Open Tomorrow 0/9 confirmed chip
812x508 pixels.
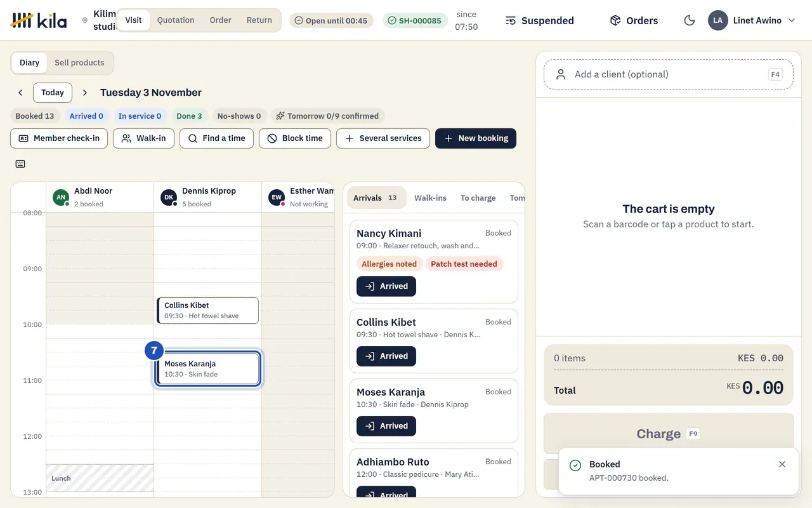[327, 116]
